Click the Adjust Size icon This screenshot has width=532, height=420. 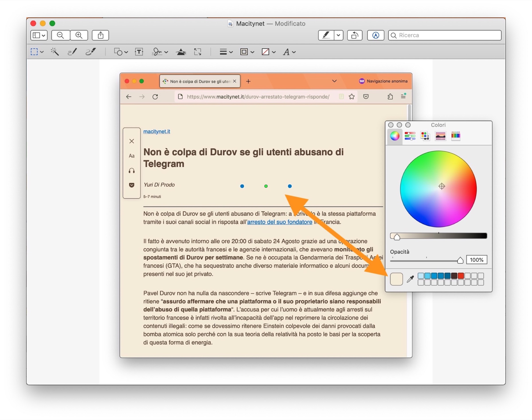coord(198,52)
